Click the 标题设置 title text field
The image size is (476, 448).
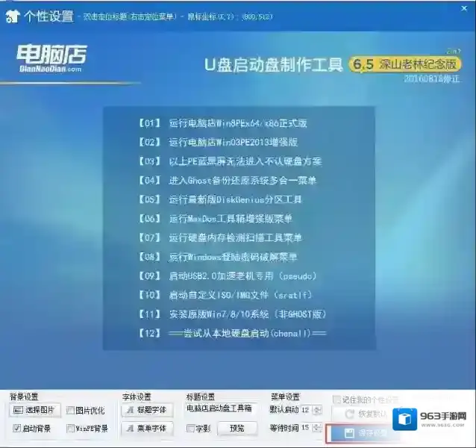(x=219, y=409)
